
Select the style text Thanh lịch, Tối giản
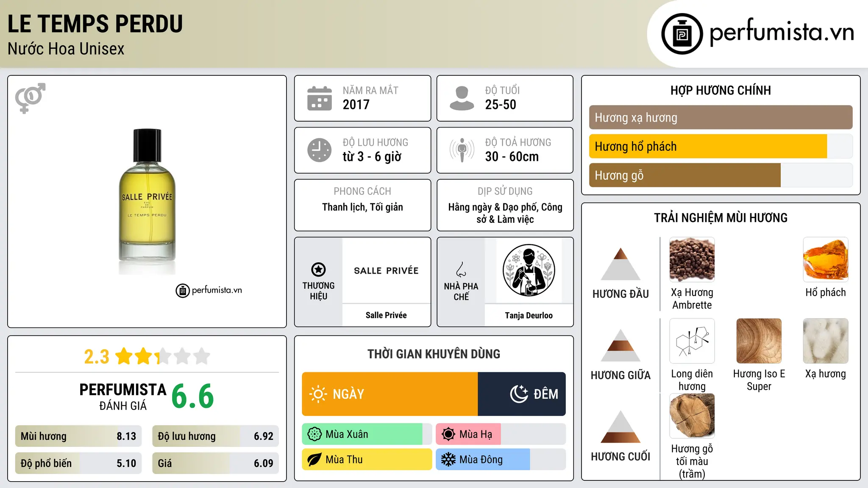click(362, 207)
